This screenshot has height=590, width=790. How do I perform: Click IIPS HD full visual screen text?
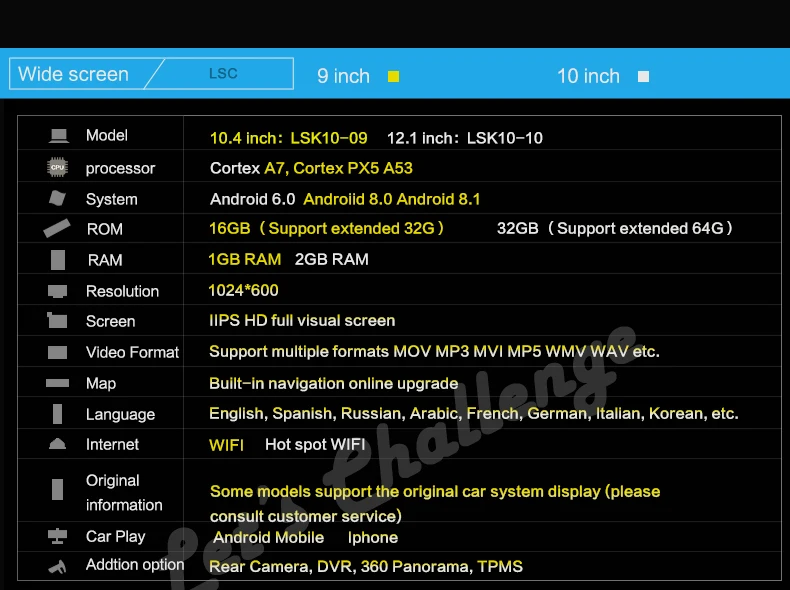click(302, 320)
